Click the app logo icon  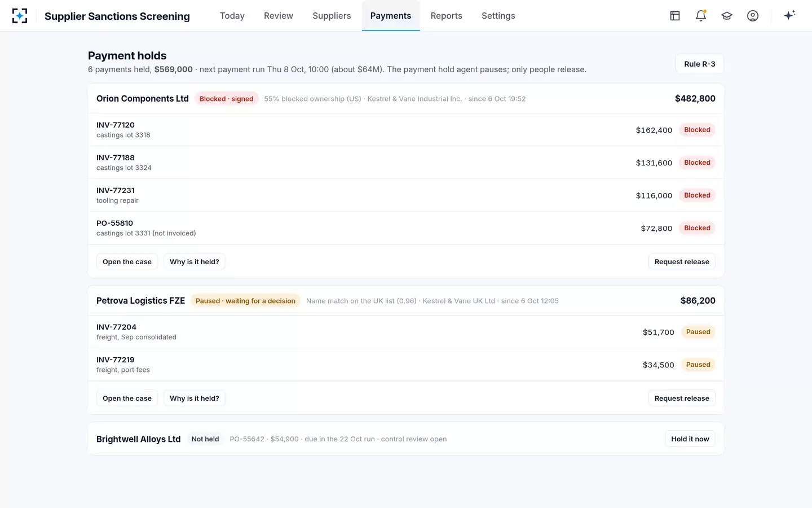[x=20, y=16]
